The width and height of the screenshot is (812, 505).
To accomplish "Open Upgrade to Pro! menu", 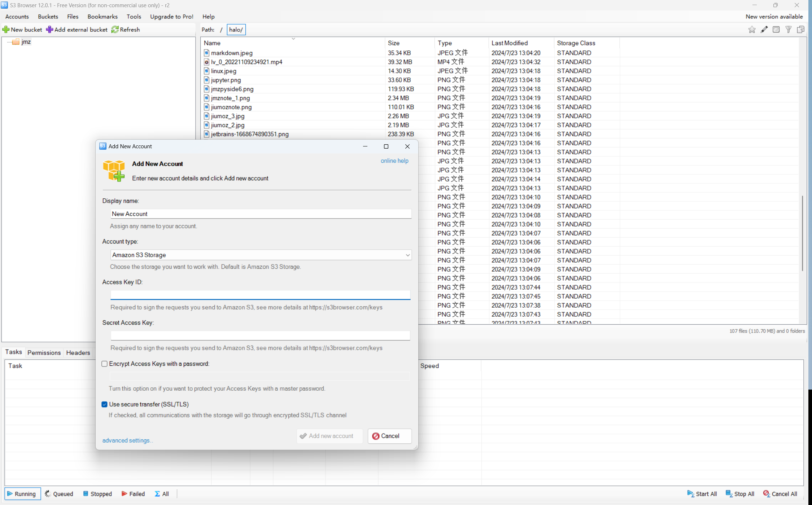I will (x=172, y=17).
